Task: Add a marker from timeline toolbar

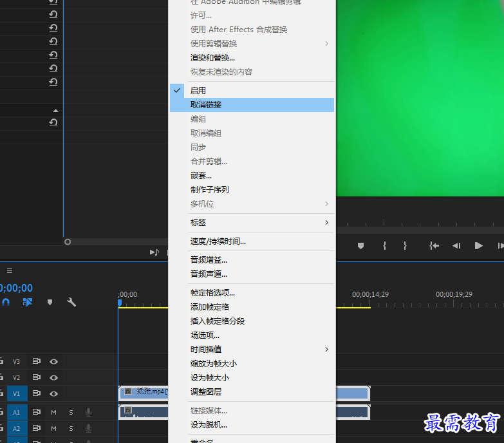Action: coord(50,302)
